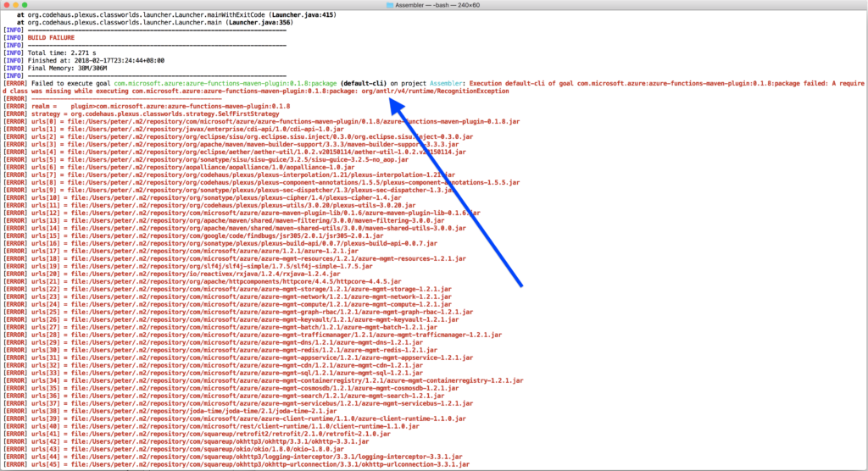This screenshot has width=868, height=471.
Task: Click the urls[22] azure-mgmt-storage line
Action: (x=227, y=289)
